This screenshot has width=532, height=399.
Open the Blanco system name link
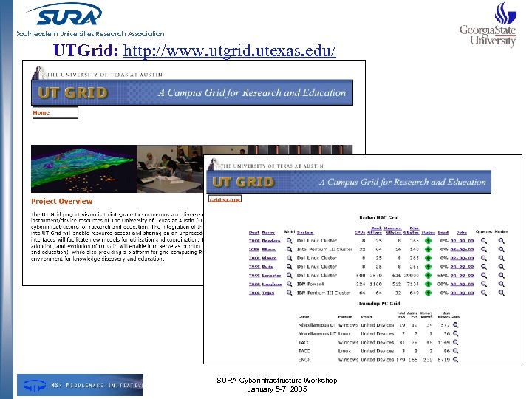point(269,258)
